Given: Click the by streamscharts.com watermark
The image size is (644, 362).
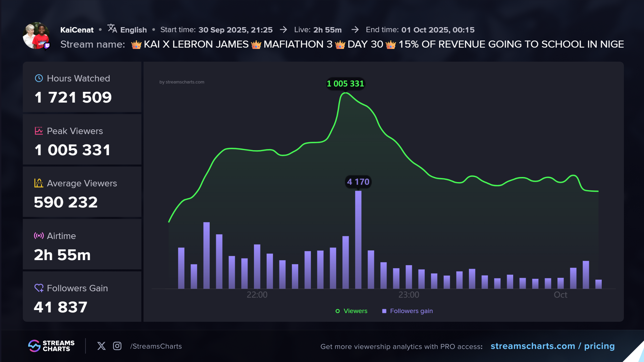Looking at the screenshot, I should pyautogui.click(x=182, y=82).
